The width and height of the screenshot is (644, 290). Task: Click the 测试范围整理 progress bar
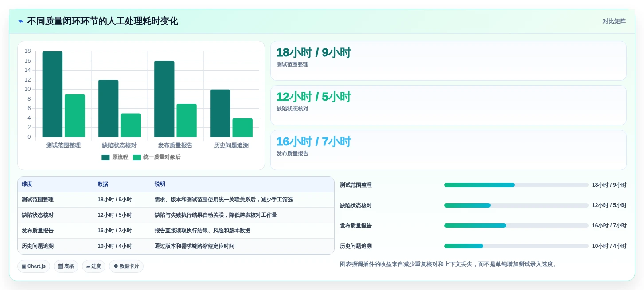pos(516,185)
